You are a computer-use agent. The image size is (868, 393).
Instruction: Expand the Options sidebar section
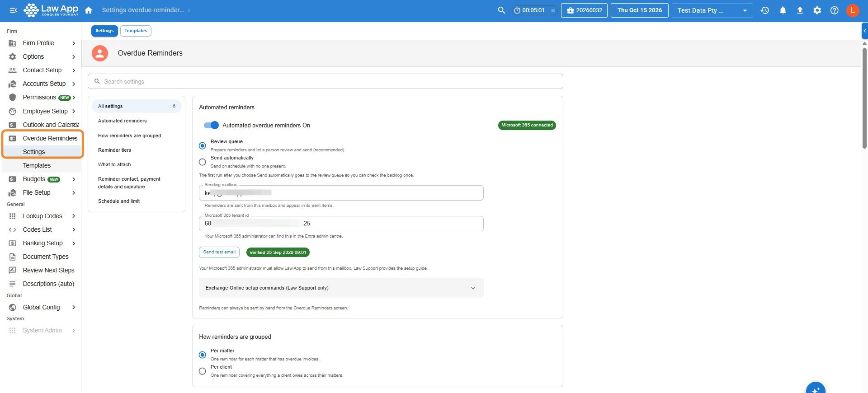point(74,57)
